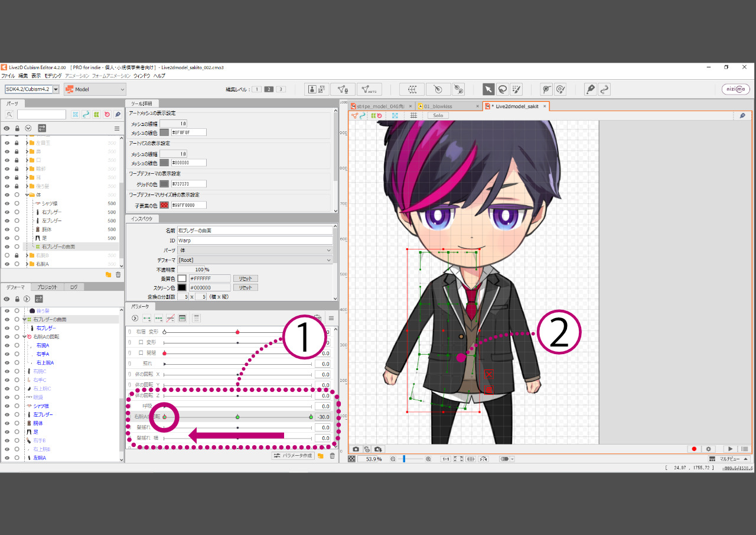Select the brush selection tool
Image resolution: width=756 pixels, height=535 pixels.
point(517,89)
